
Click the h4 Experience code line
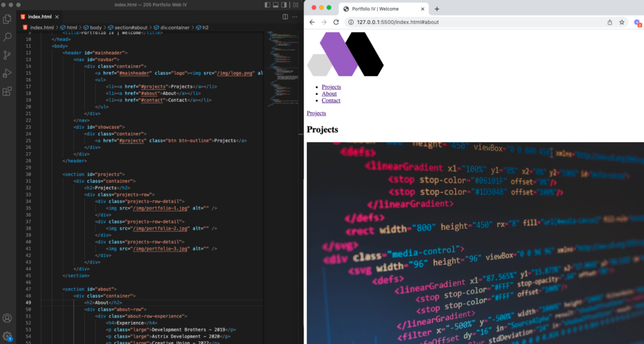pos(131,323)
